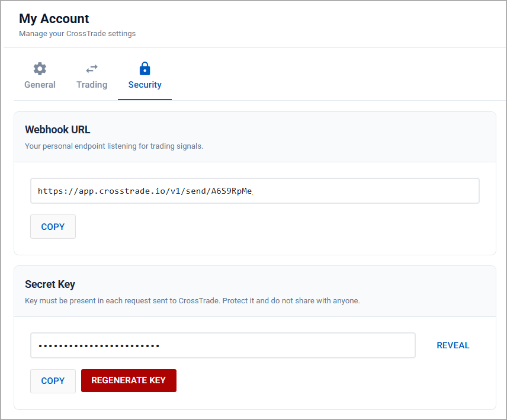This screenshot has height=420, width=507.
Task: Click the My Account page heading
Action: [x=54, y=19]
